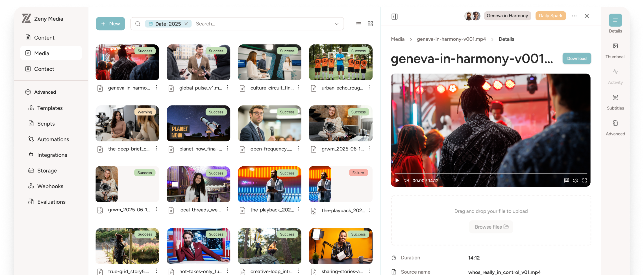644x275 pixels.
Task: Go to Webhooks in the sidebar
Action: pyautogui.click(x=50, y=186)
